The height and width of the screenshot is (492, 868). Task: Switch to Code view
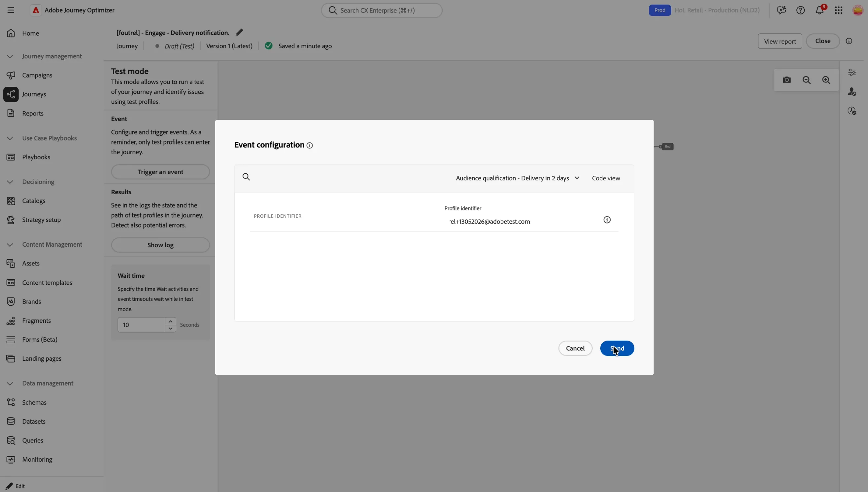coord(606,178)
